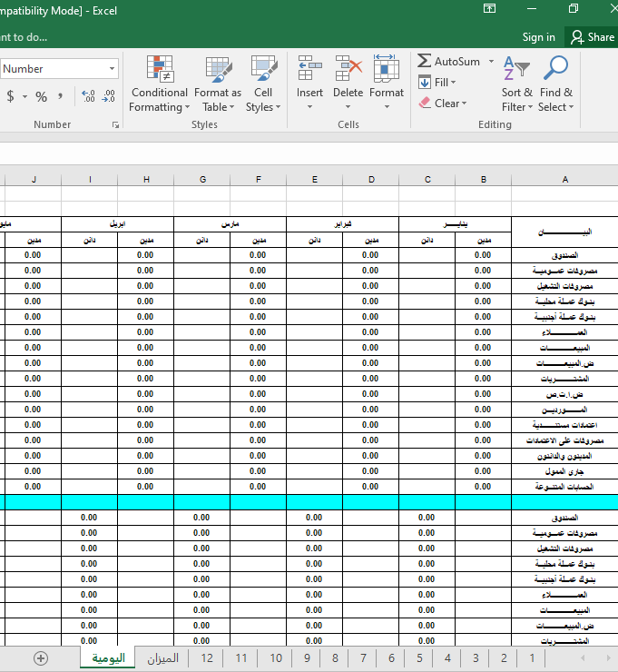This screenshot has height=672, width=618.
Task: Click the Sort & Filter icon
Action: click(x=516, y=70)
